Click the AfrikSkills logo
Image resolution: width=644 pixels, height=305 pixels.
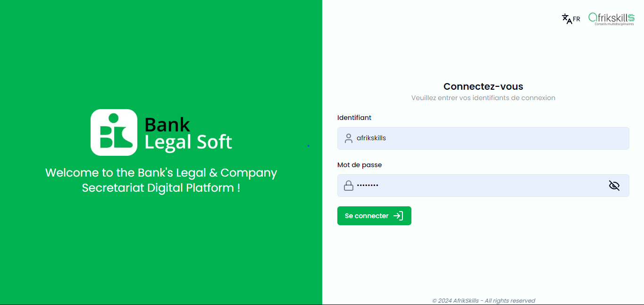pyautogui.click(x=611, y=18)
